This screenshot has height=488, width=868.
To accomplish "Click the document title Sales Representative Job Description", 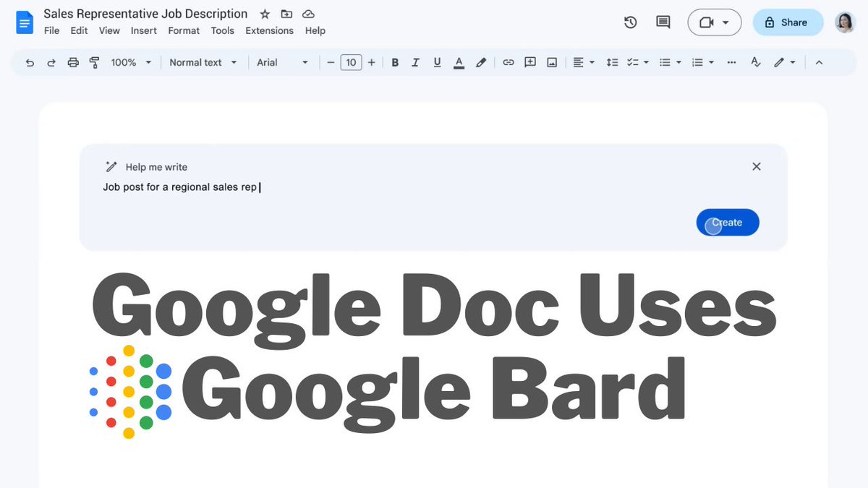I will tap(145, 14).
